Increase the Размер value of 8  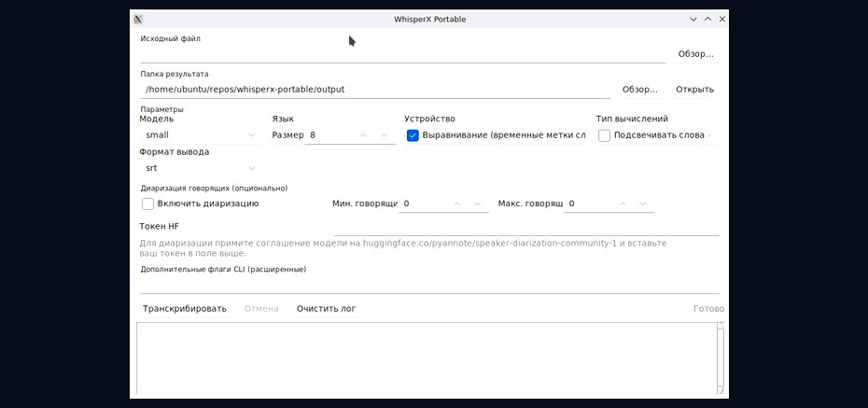point(364,135)
